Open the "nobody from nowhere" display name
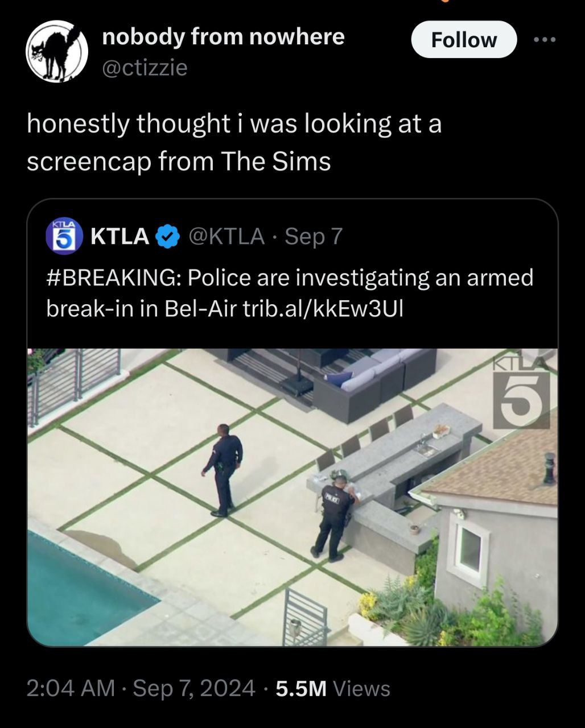The image size is (585, 728). click(223, 37)
